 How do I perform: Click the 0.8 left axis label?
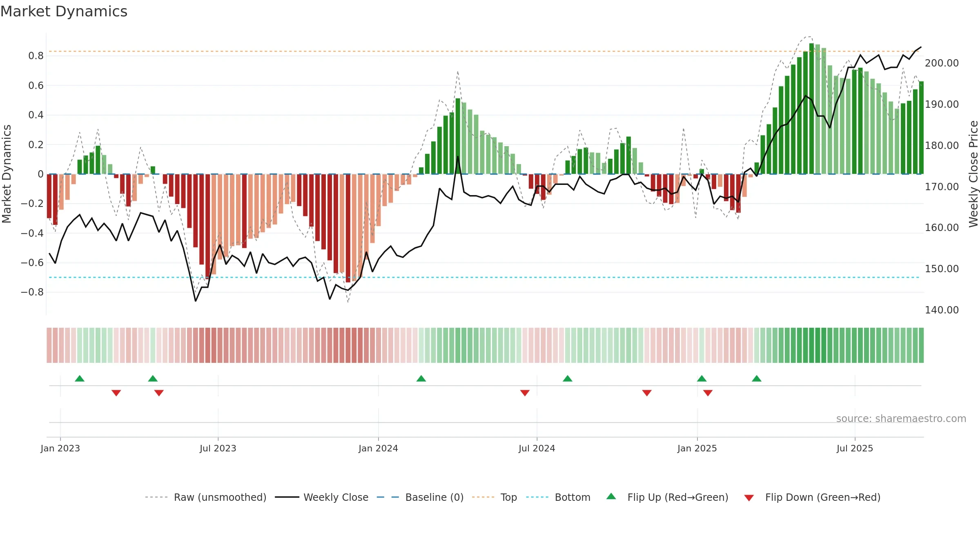(36, 56)
